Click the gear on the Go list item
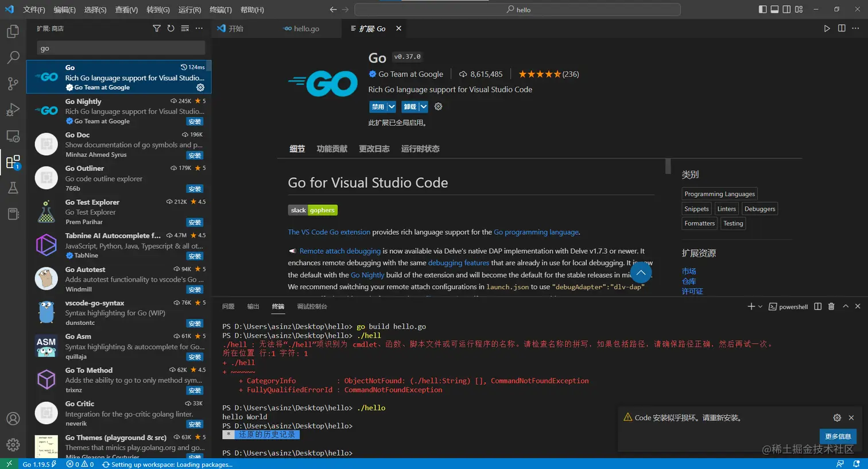The image size is (868, 469). coord(200,87)
